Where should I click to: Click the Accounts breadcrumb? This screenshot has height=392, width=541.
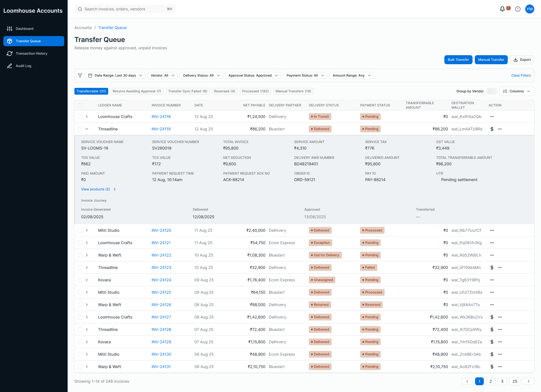click(x=83, y=28)
